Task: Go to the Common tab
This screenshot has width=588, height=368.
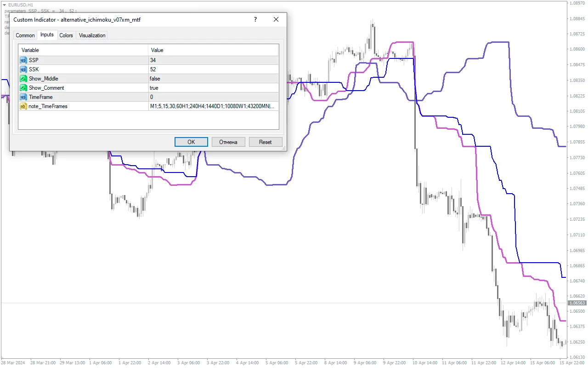Action: tap(25, 35)
